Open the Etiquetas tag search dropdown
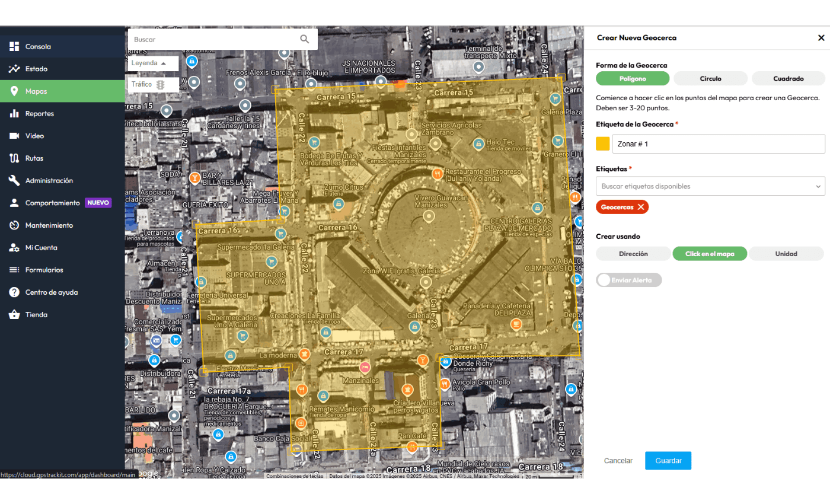This screenshot has height=504, width=830. pos(710,186)
